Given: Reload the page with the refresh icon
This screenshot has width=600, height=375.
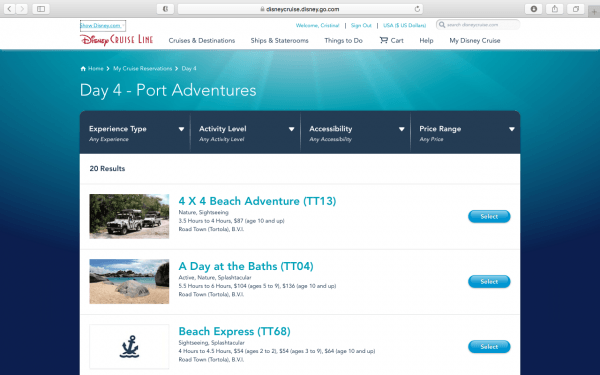Looking at the screenshot, I should pyautogui.click(x=417, y=9).
